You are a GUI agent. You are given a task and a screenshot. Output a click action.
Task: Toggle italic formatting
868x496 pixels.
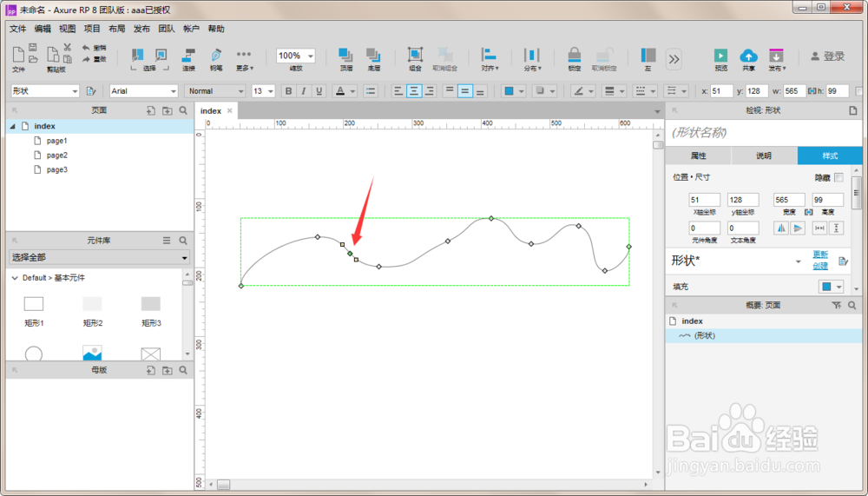pyautogui.click(x=303, y=91)
